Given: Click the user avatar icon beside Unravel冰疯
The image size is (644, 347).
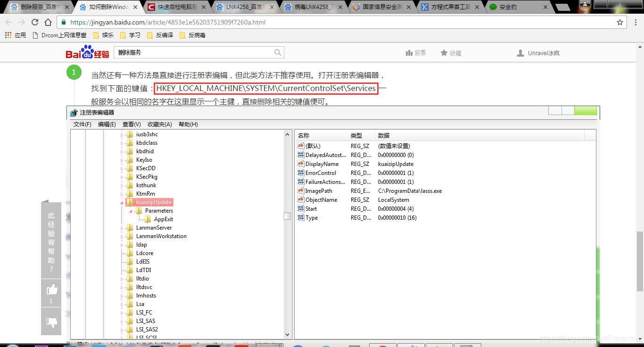Looking at the screenshot, I should 520,53.
